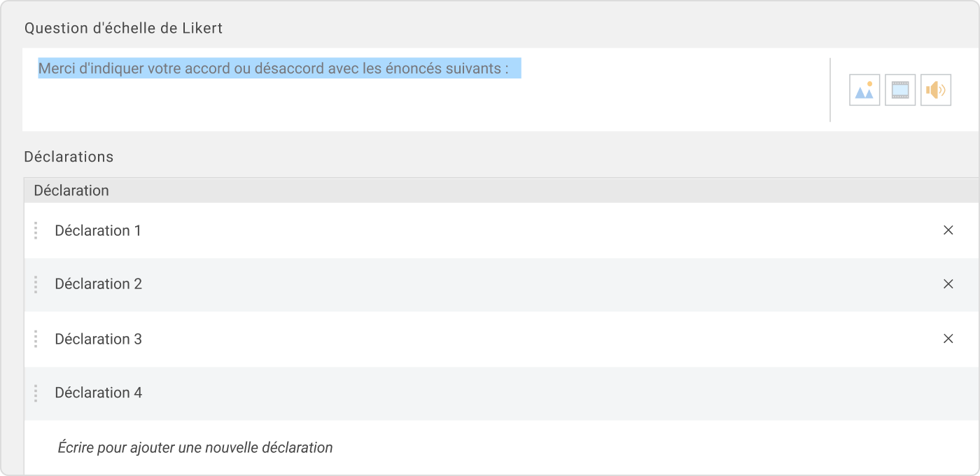The height and width of the screenshot is (476, 980).
Task: Click the Déclaration column header
Action: (x=71, y=190)
